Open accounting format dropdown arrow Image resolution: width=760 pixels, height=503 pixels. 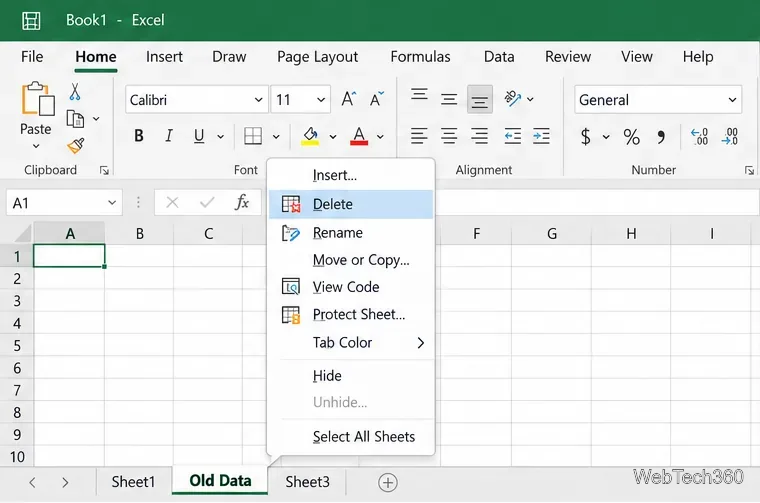point(606,137)
